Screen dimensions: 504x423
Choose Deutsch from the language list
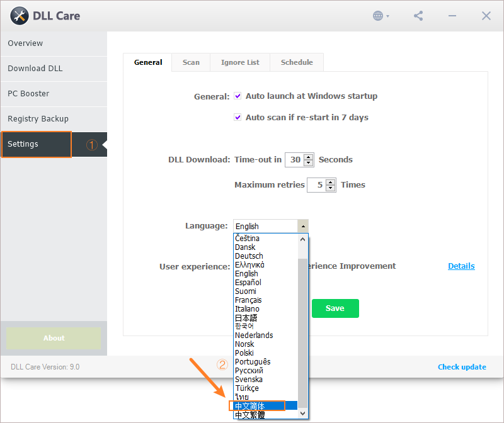265,256
